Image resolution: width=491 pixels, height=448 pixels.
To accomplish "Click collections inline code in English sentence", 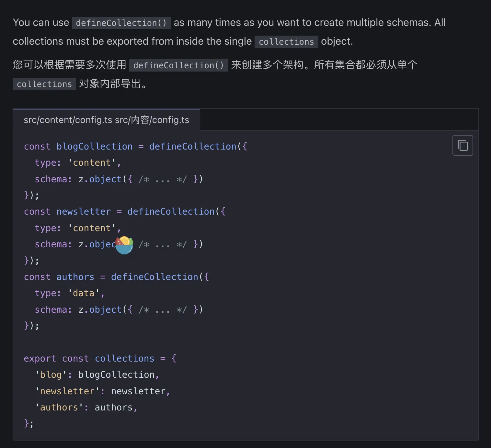I will coord(286,42).
